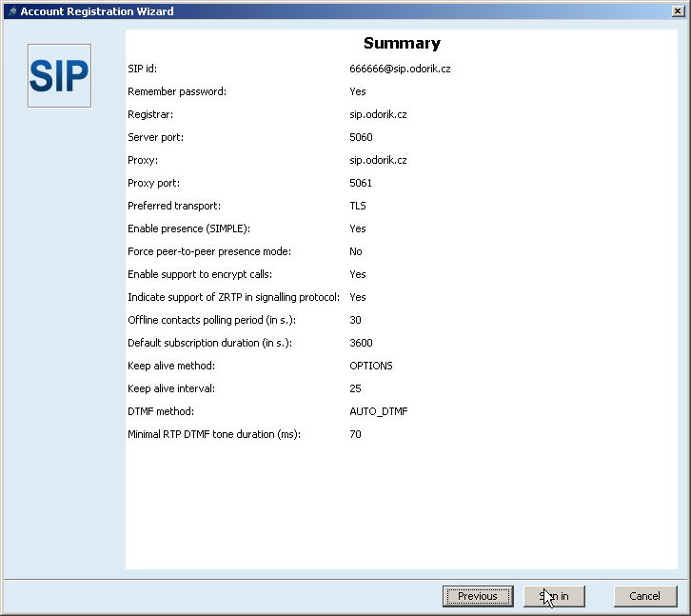This screenshot has width=691, height=616.
Task: Select the SIP id value 666666@sip.odorik.cz
Action: [400, 69]
